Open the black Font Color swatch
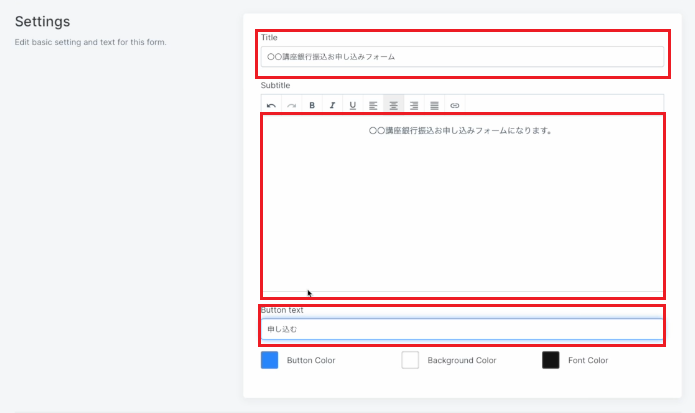The image size is (695, 413). tap(551, 360)
